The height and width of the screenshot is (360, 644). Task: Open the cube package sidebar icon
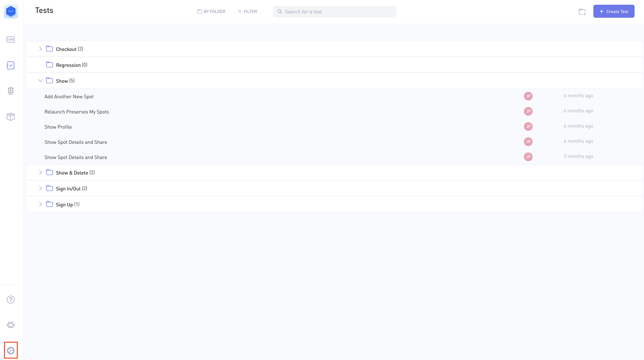point(11,116)
